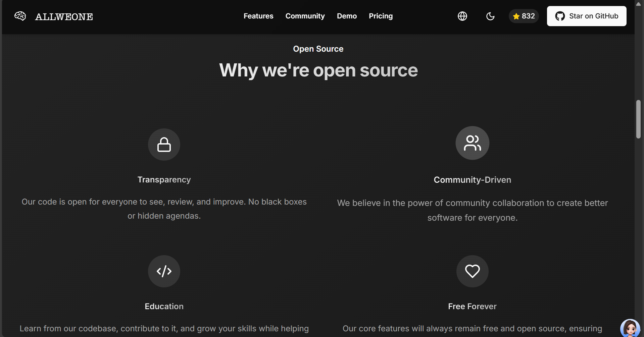Select Pricing in navigation bar
This screenshot has height=337, width=644.
[x=381, y=16]
